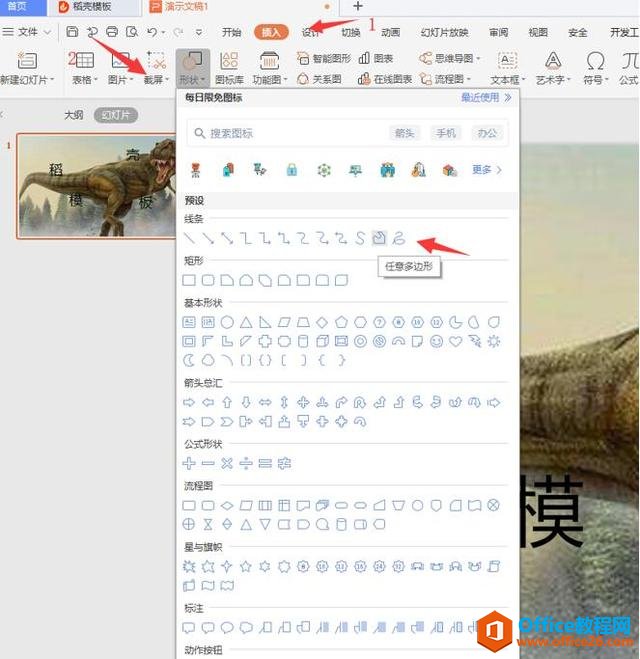The image size is (640, 659).
Task: Click the 艺术字 word art button
Action: coord(551,67)
